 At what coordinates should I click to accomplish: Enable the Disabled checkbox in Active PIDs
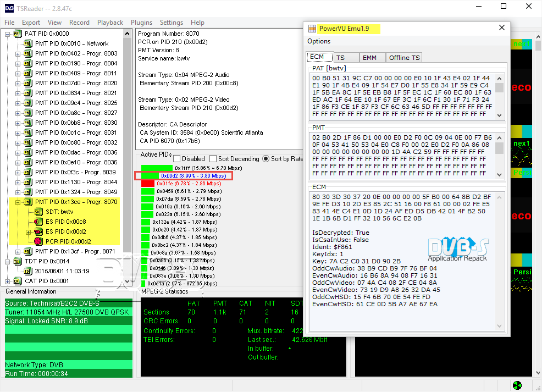point(176,159)
